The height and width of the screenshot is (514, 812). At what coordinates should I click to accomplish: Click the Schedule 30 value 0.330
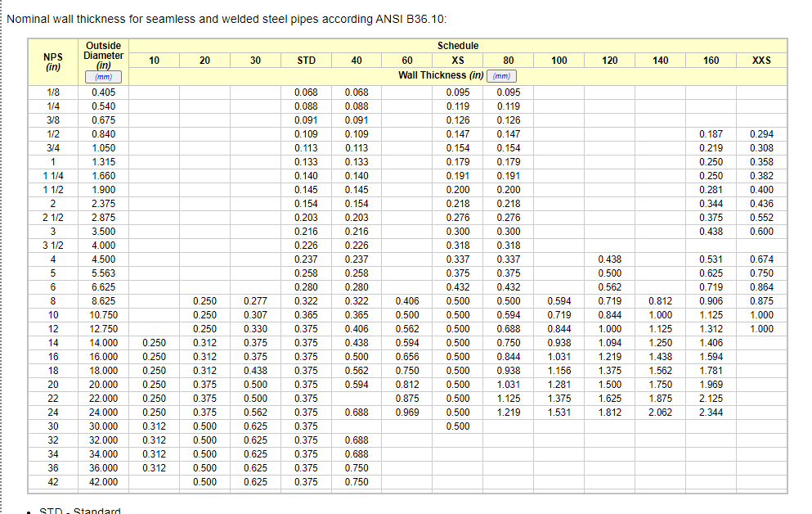pos(255,329)
